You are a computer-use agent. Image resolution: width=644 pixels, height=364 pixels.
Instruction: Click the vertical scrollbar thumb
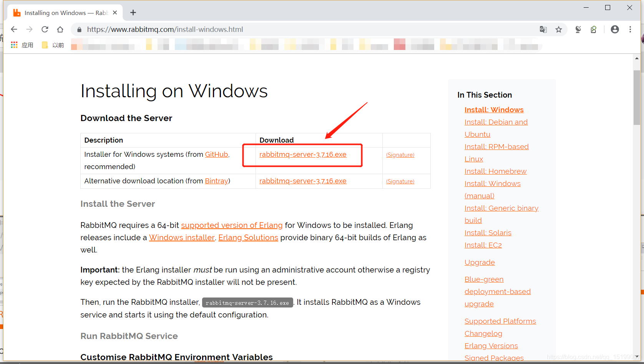pos(637,98)
